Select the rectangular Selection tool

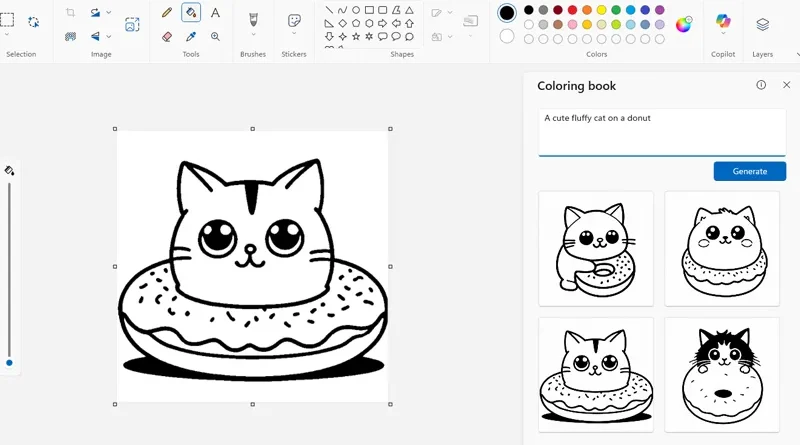point(7,20)
